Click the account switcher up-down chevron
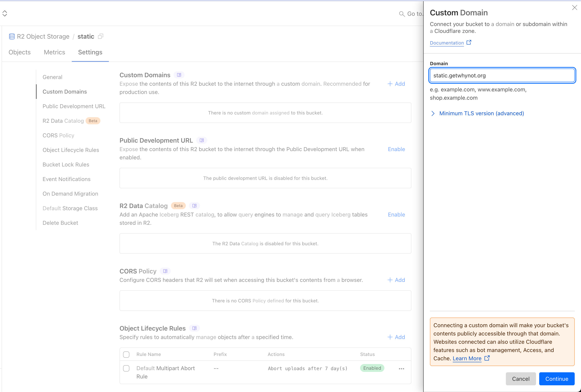581x392 pixels. click(x=5, y=13)
